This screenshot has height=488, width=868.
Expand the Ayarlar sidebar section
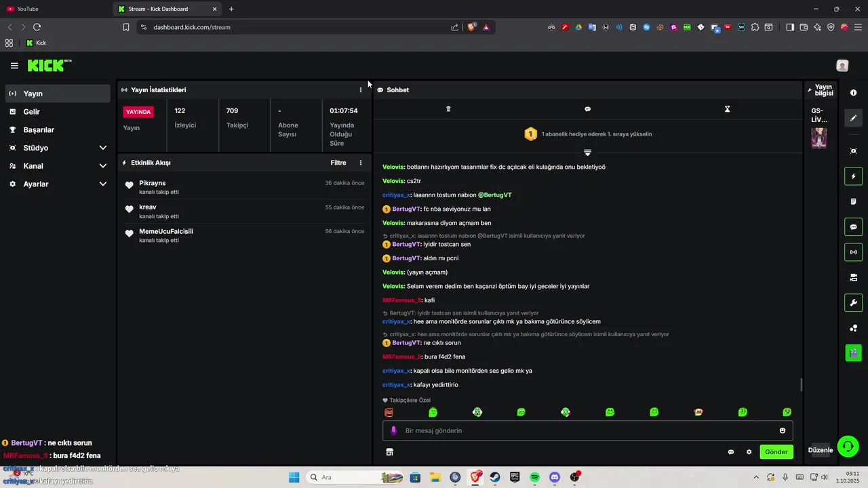[57, 184]
